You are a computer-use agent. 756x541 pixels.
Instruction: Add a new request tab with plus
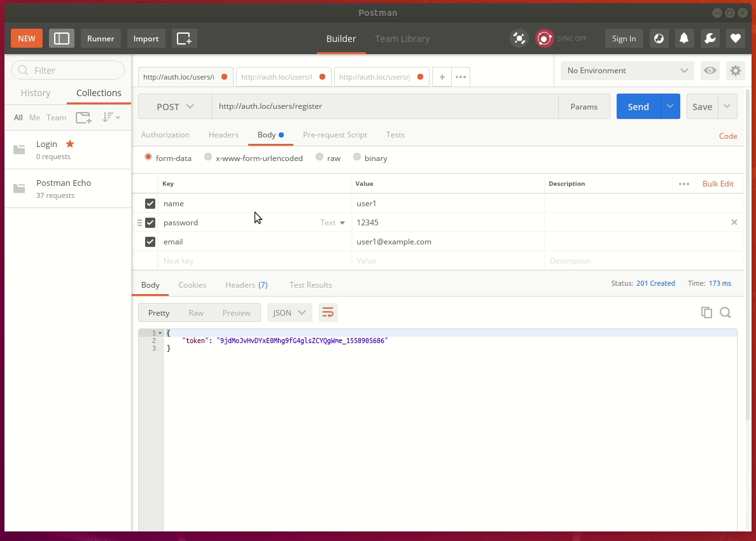point(442,76)
